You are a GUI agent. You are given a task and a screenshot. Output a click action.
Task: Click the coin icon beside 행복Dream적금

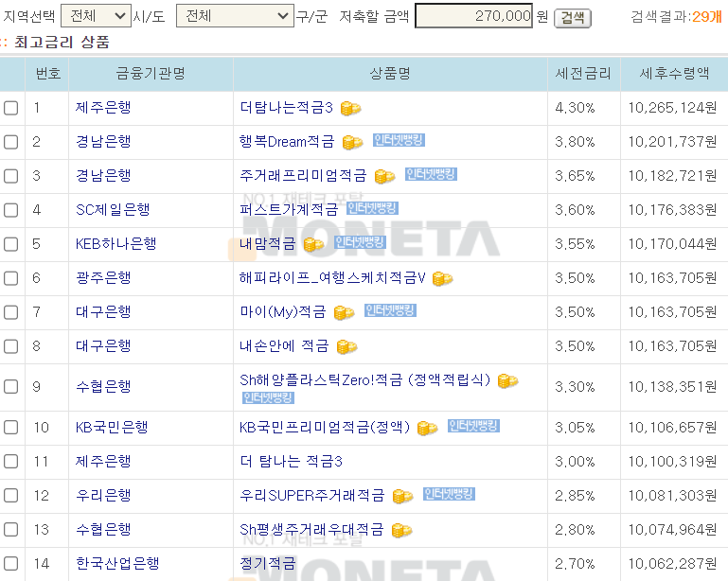[352, 143]
